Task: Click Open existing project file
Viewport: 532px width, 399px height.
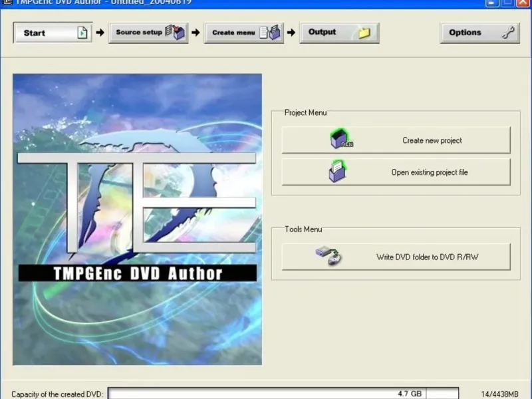Action: click(x=396, y=172)
